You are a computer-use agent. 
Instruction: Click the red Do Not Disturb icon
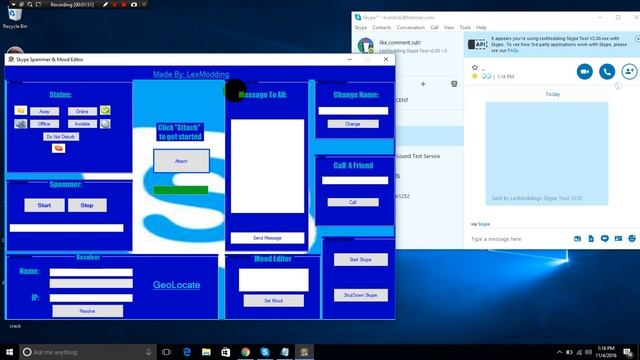coord(58,148)
